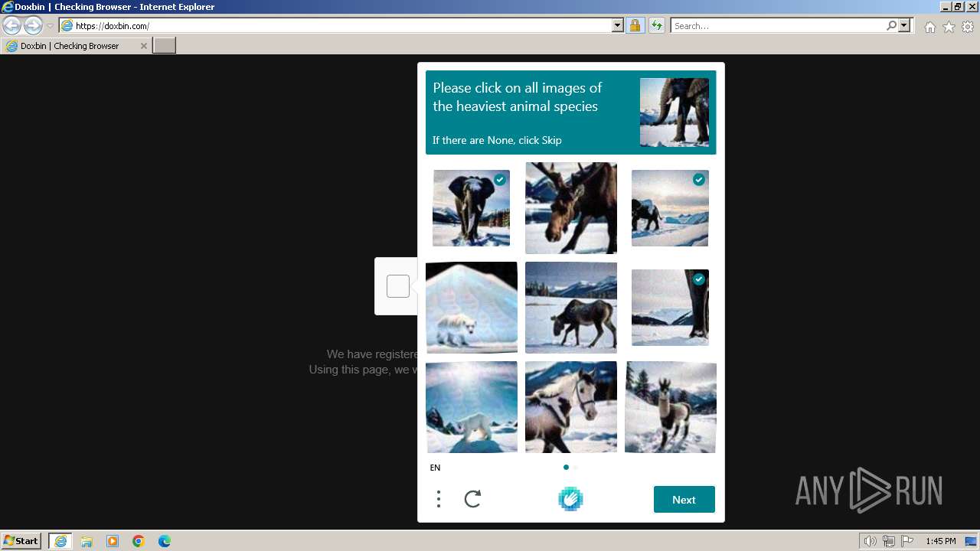Screen dimensions: 980x551
Task: Close the Doxbin tab
Action: pyautogui.click(x=143, y=46)
